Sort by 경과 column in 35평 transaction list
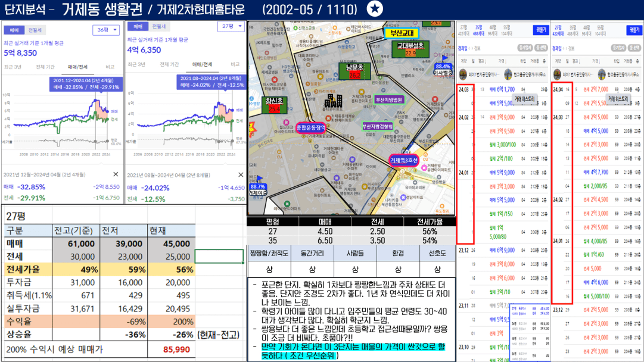Image resolution: width=644 pixels, height=362 pixels. tap(481, 61)
